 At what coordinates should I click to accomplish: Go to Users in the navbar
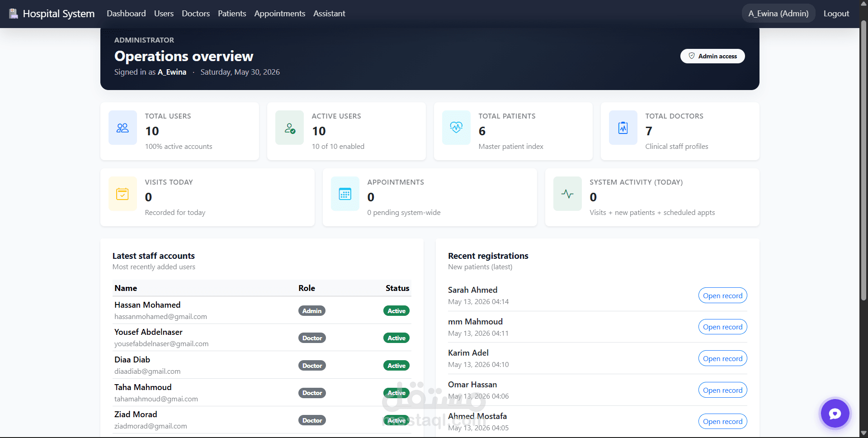pos(164,14)
